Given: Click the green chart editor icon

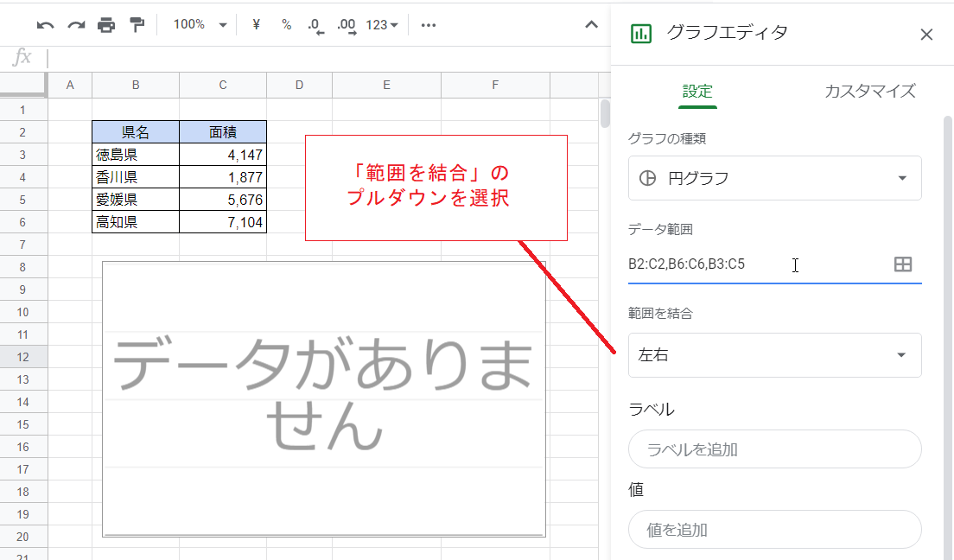Looking at the screenshot, I should click(640, 34).
